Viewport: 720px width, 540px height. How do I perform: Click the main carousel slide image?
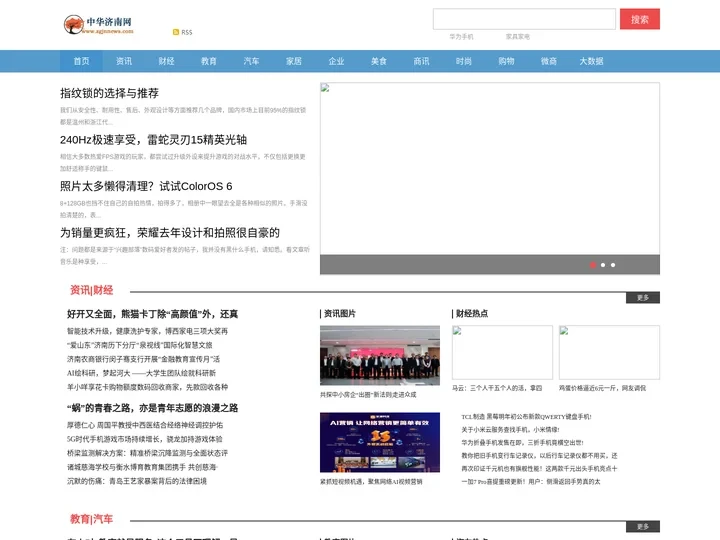(x=490, y=169)
